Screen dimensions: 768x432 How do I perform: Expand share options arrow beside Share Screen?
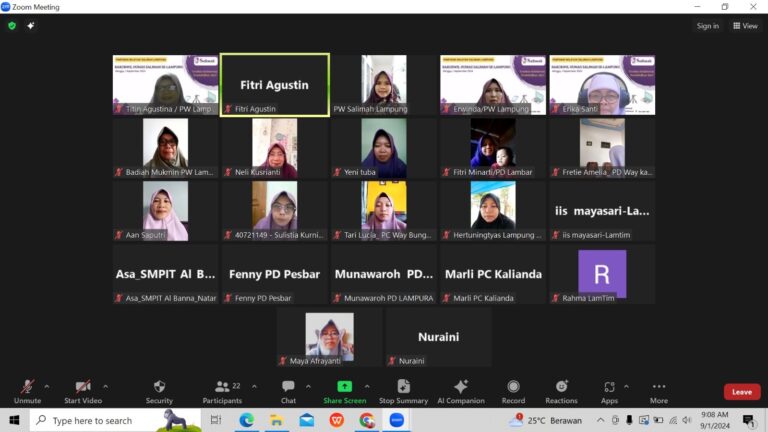coord(367,386)
